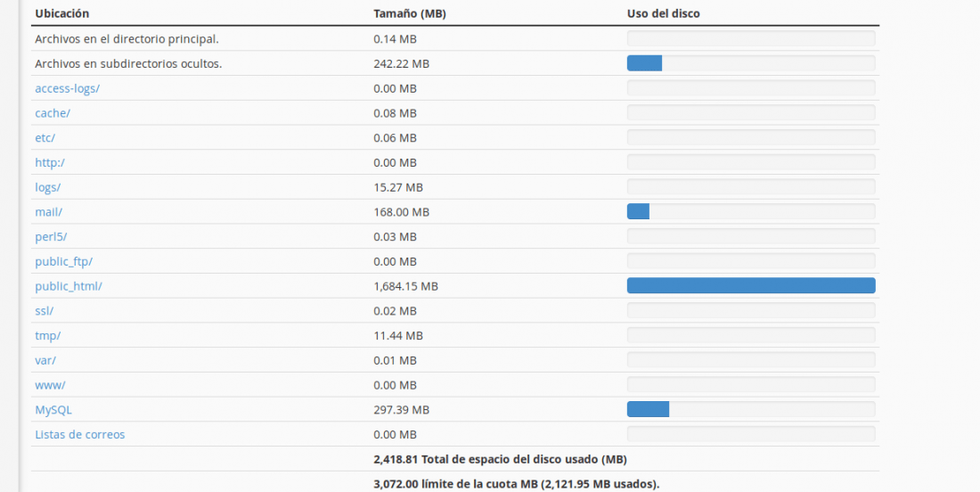Open the www/ directory link
This screenshot has width=980, height=492.
click(x=50, y=385)
